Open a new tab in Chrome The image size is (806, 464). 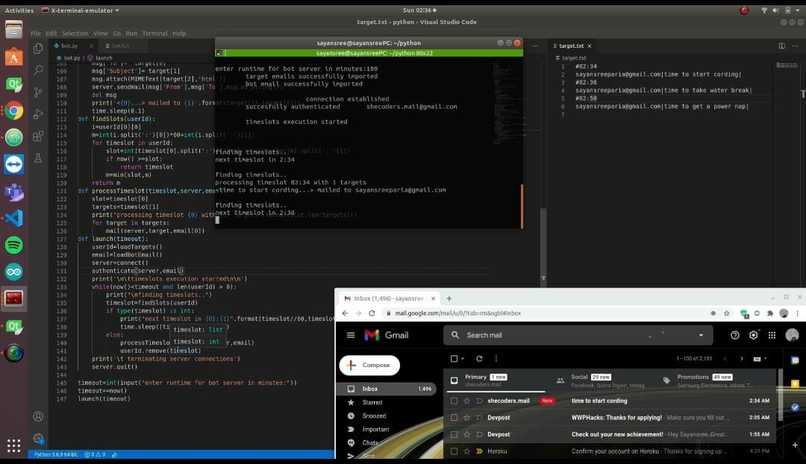(449, 298)
